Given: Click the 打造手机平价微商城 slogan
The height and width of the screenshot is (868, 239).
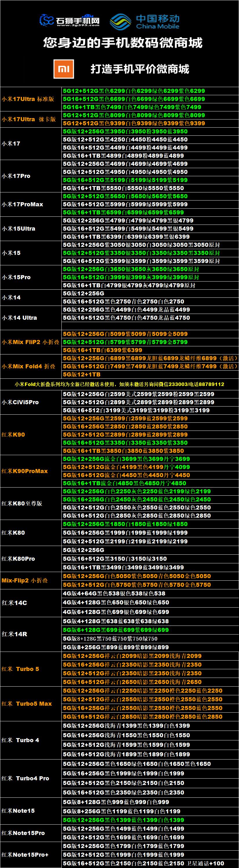Looking at the screenshot, I should pos(140,69).
